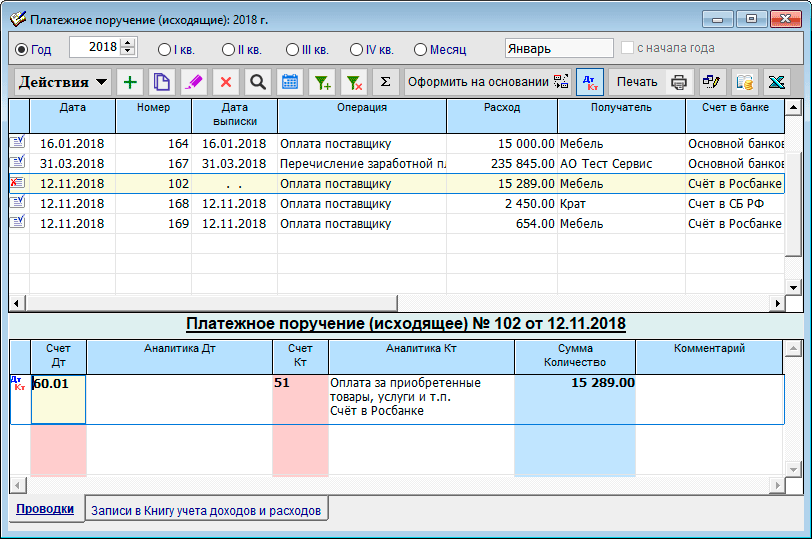
Task: Select the II кв. radio button
Action: [x=228, y=50]
